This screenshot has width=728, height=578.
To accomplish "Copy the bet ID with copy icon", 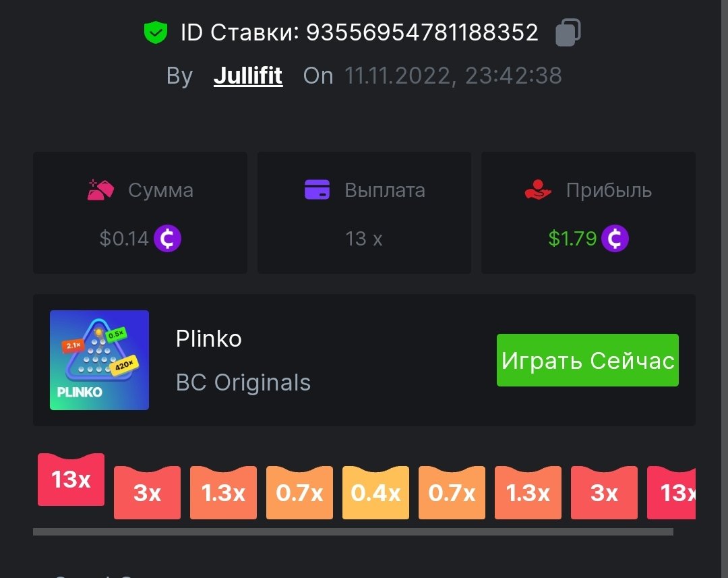I will (x=568, y=32).
